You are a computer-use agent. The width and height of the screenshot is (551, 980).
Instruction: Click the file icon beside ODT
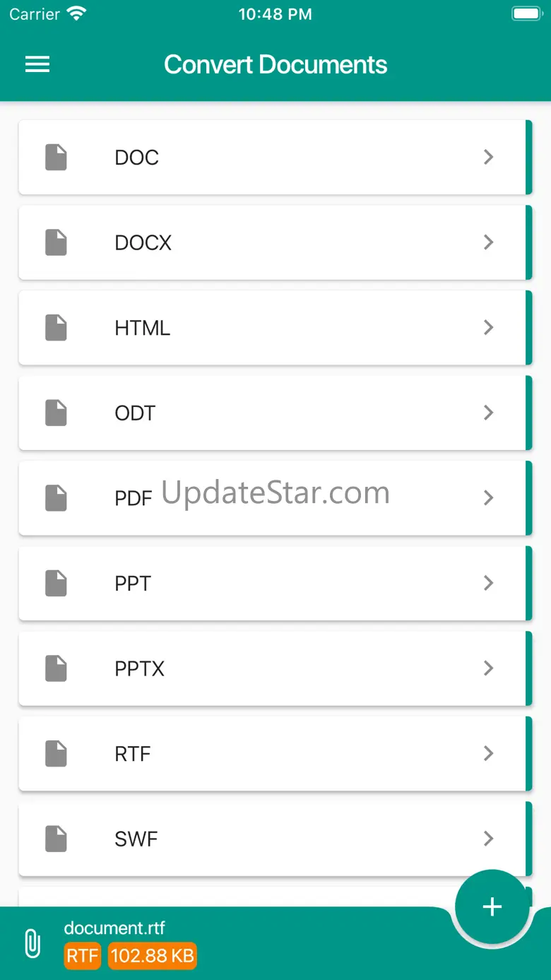tap(56, 413)
